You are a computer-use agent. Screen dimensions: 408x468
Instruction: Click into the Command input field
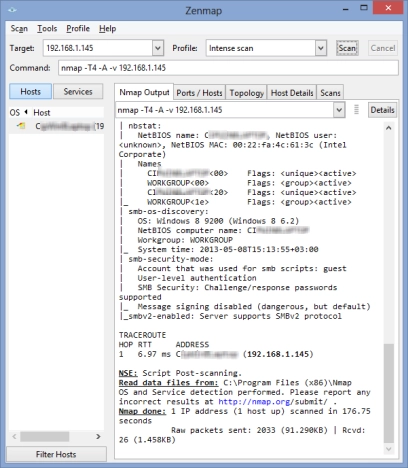[228, 68]
